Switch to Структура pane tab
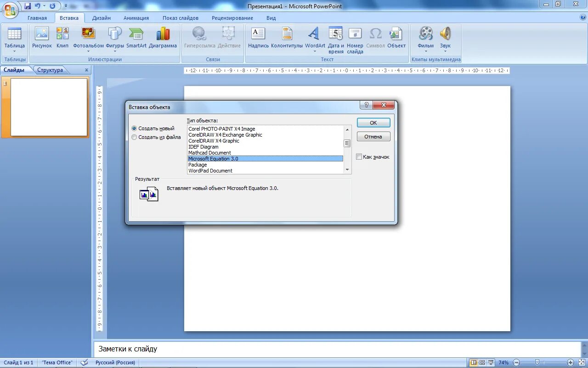 50,70
